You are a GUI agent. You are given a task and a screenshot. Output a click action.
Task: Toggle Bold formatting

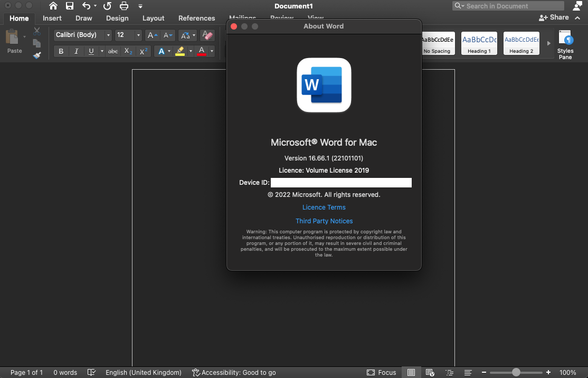point(61,51)
